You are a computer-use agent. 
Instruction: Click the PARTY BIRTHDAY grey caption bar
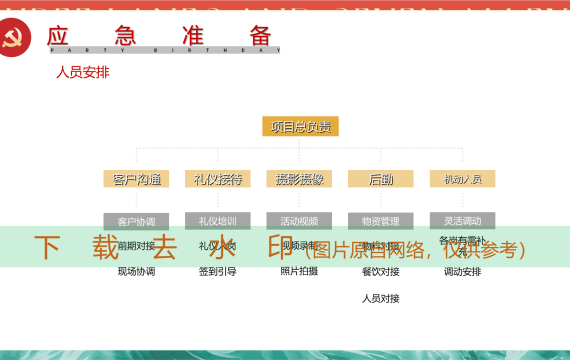(x=165, y=50)
